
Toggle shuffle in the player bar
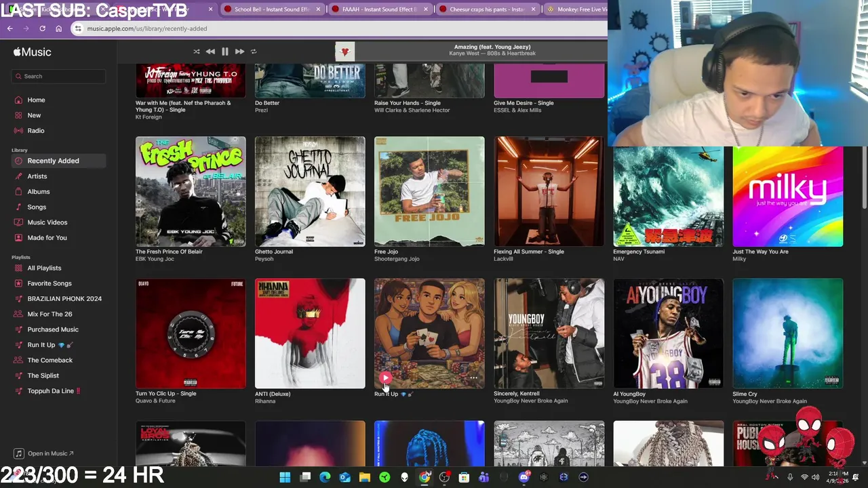[197, 52]
